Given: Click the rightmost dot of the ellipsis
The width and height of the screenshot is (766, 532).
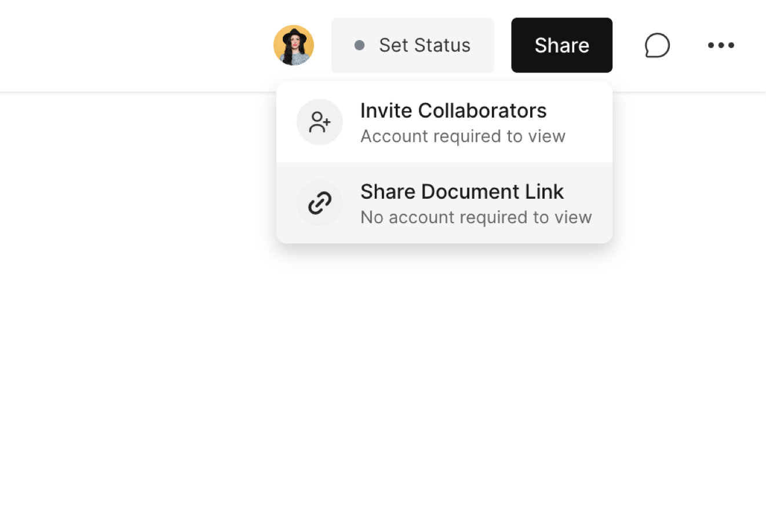Looking at the screenshot, I should 731,45.
